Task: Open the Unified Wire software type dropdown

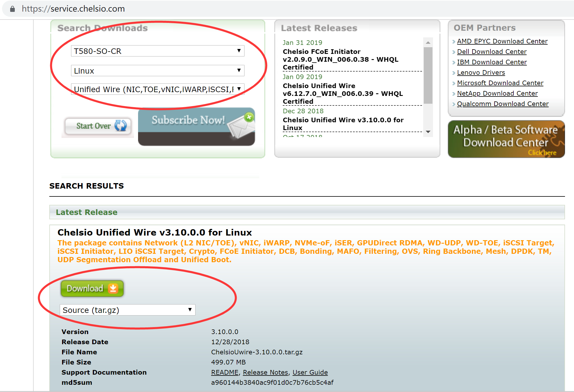Action: (x=157, y=89)
